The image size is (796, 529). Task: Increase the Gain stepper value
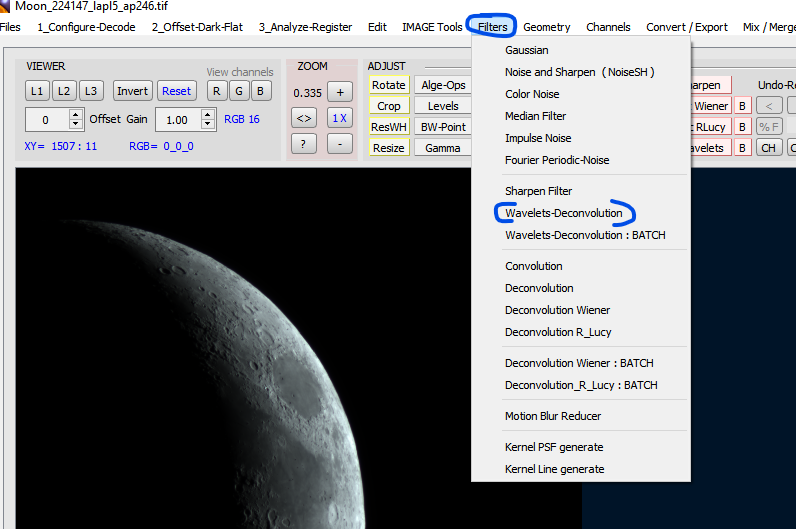(x=207, y=115)
